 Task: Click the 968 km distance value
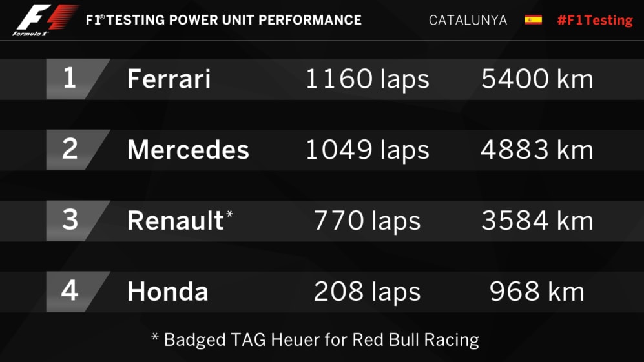pos(537,292)
